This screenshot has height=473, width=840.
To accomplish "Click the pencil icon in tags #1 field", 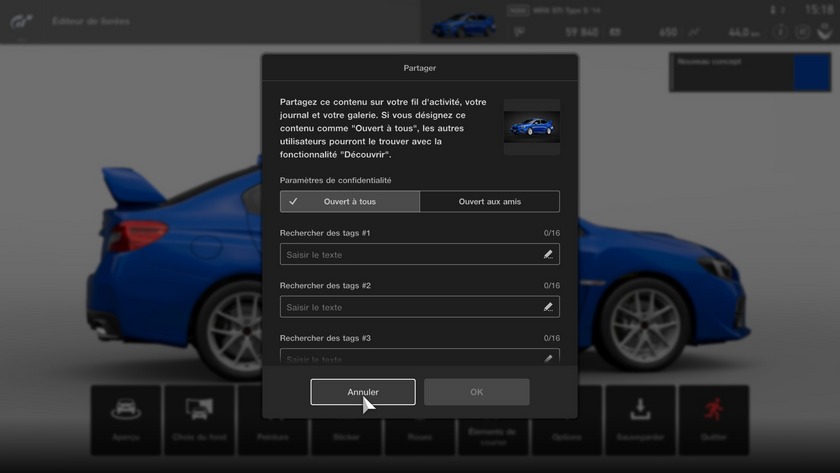I will (548, 255).
